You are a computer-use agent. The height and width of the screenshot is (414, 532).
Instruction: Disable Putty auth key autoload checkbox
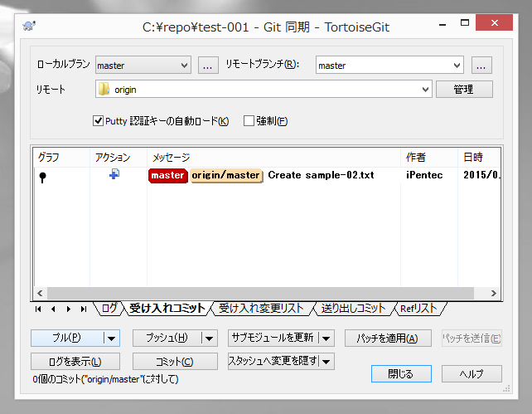click(98, 120)
